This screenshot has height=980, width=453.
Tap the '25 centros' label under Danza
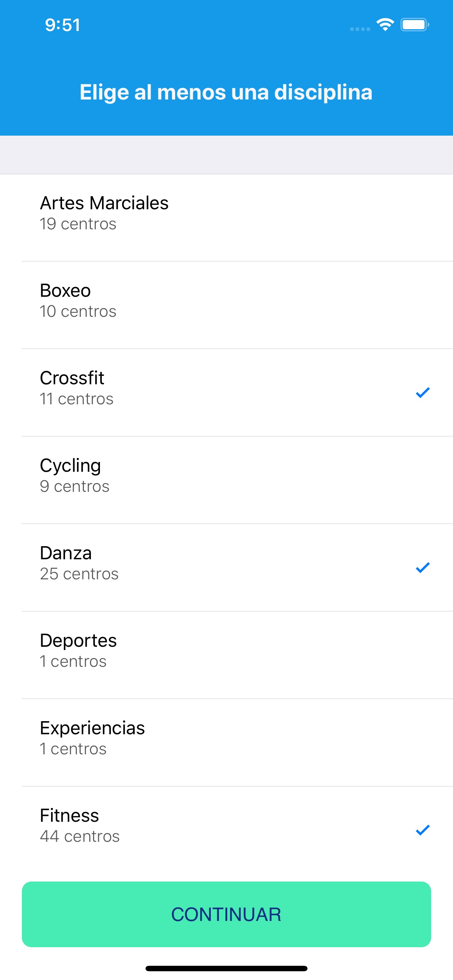[79, 574]
